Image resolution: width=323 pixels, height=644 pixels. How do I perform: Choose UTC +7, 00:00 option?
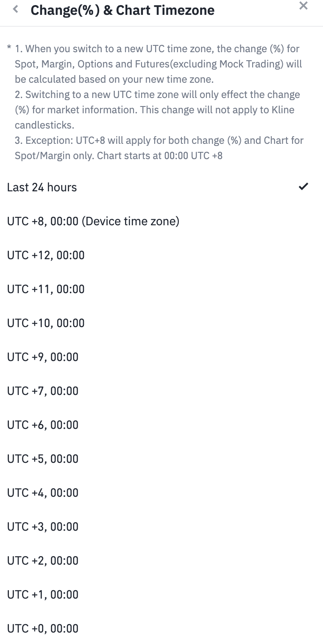[43, 391]
